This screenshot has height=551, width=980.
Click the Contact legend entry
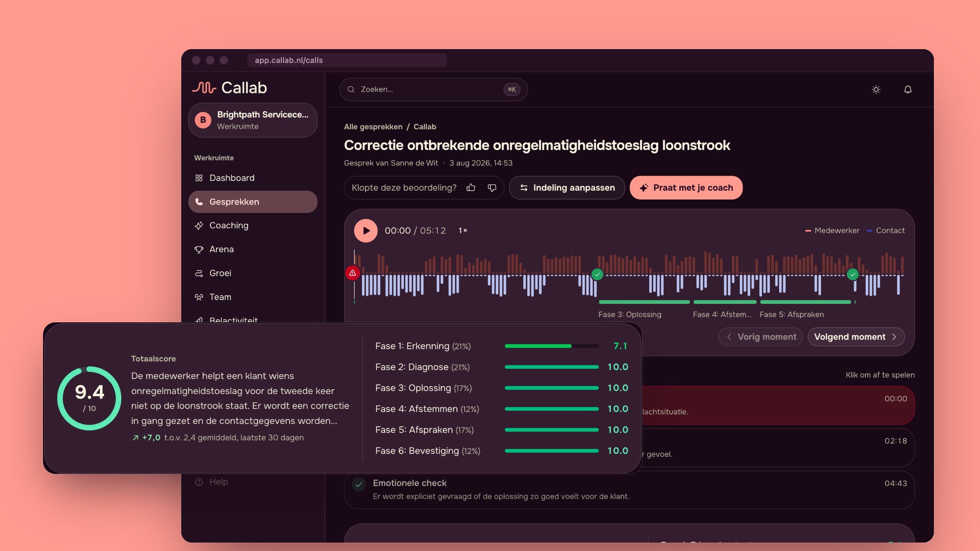[x=886, y=231]
